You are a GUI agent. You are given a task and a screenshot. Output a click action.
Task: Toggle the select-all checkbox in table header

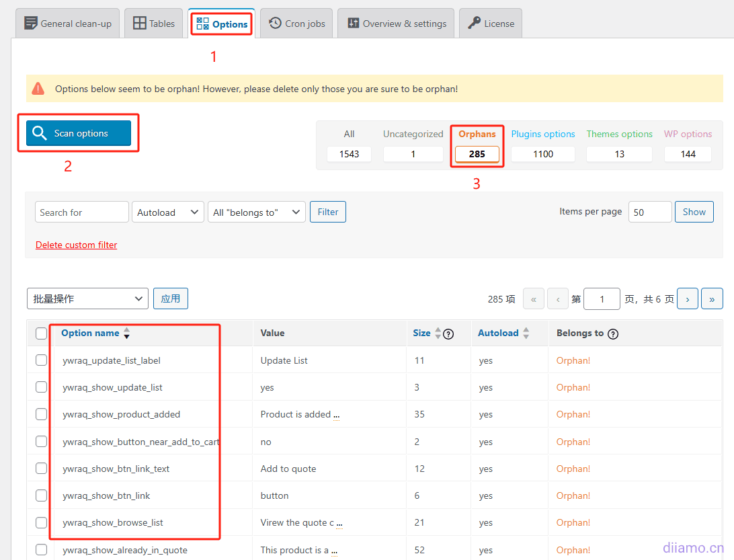[42, 333]
